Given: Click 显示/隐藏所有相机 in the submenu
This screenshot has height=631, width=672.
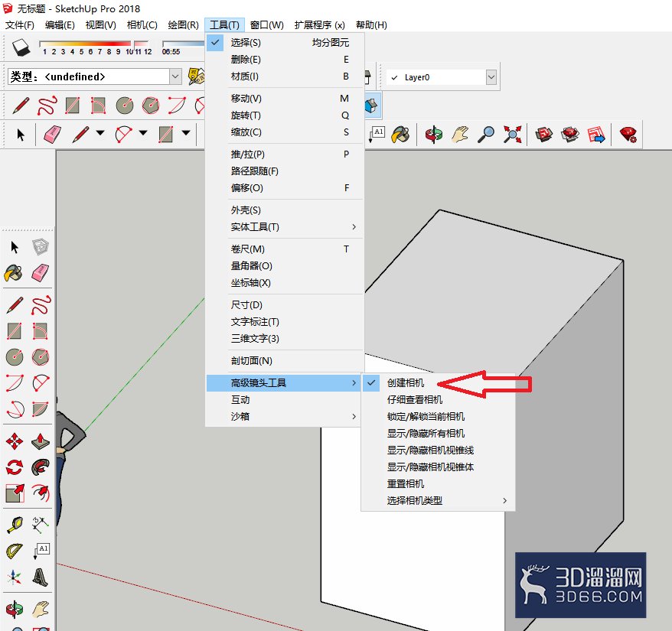Looking at the screenshot, I should pos(438,433).
